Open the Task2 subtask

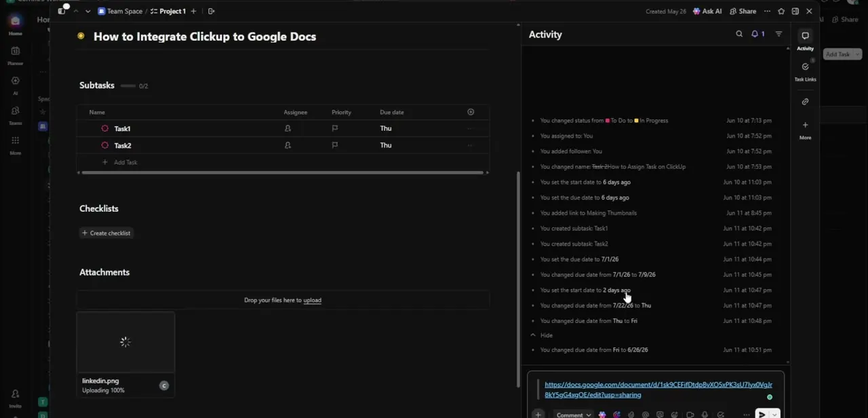tap(123, 145)
